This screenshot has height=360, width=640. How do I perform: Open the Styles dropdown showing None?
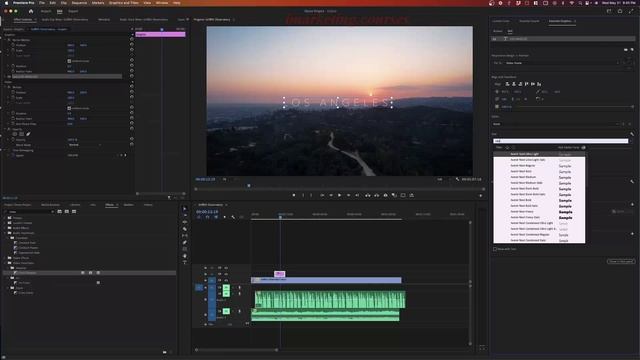556,124
